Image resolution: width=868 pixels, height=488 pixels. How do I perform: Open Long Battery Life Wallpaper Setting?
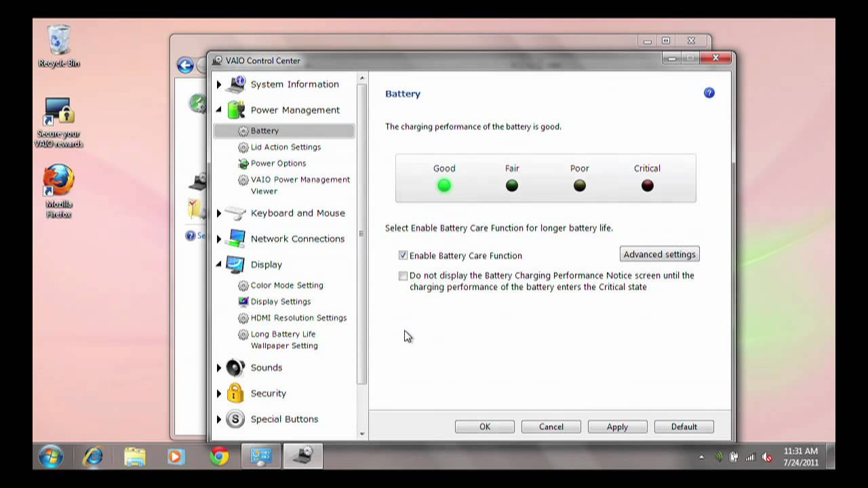coord(284,340)
